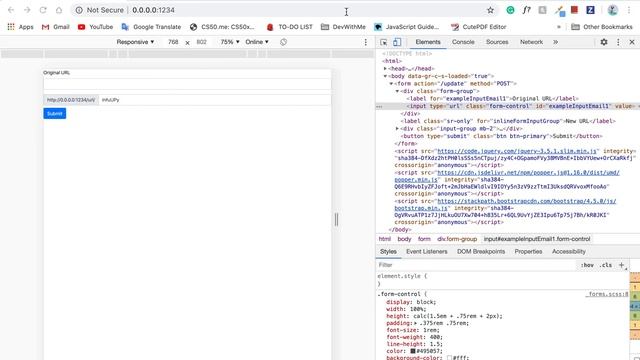Viewport: 640px width, 360px height.
Task: Open device toolbar more options menu
Action: pyautogui.click(x=366, y=42)
